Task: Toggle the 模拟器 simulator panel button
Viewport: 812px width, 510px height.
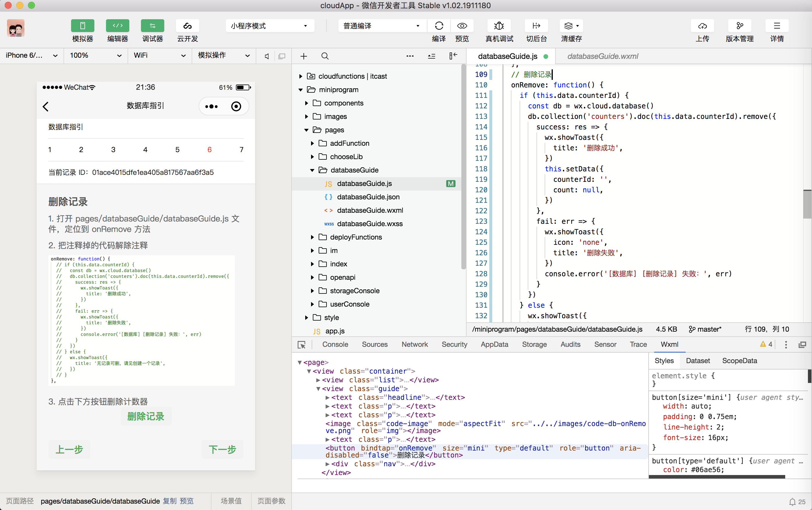Action: 82,26
